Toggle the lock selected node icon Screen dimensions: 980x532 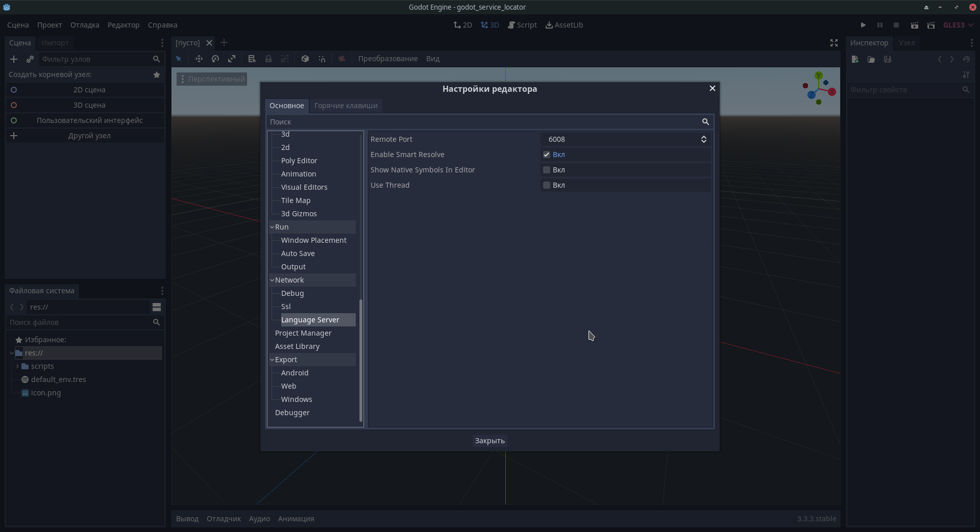pyautogui.click(x=269, y=59)
